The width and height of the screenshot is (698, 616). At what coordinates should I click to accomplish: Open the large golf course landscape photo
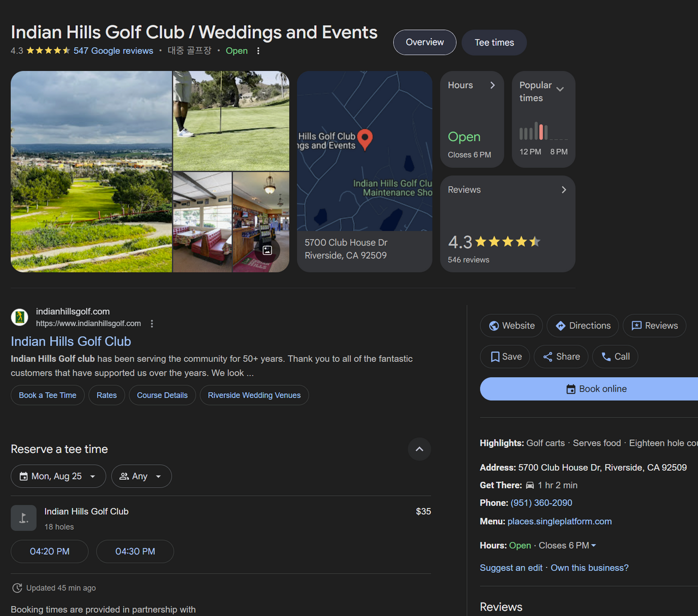92,171
